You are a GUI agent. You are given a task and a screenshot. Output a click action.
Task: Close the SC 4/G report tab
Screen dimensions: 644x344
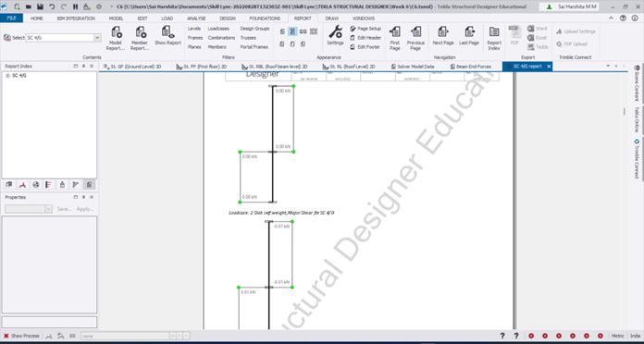tap(549, 67)
